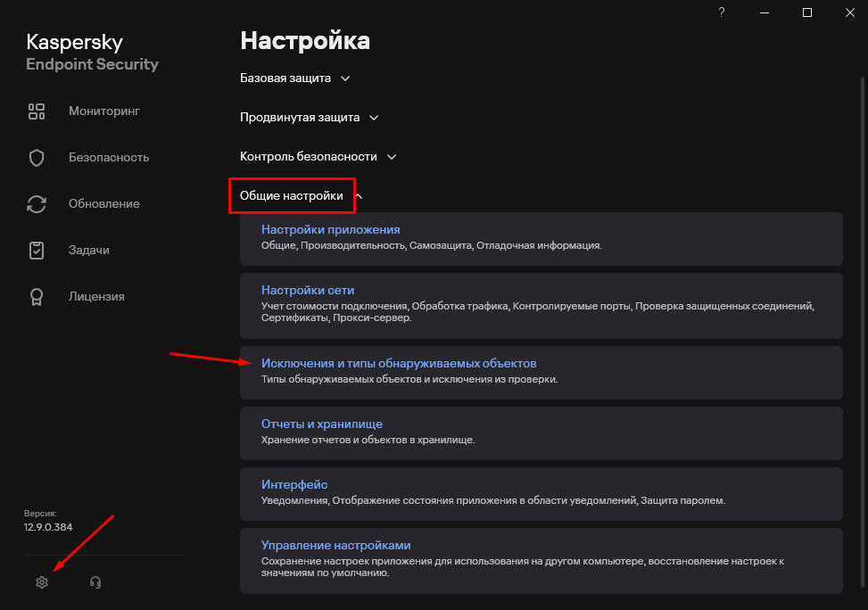Click the question mark help icon
The height and width of the screenshot is (610, 868).
point(722,12)
